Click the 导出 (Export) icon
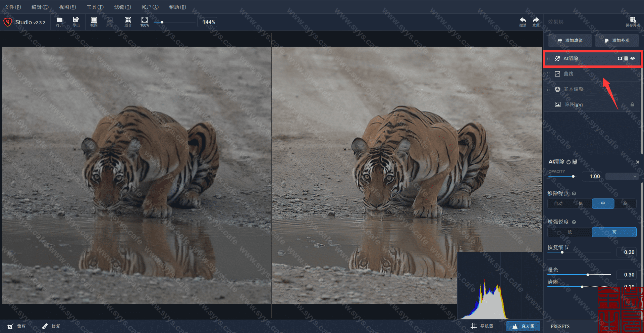 point(76,22)
